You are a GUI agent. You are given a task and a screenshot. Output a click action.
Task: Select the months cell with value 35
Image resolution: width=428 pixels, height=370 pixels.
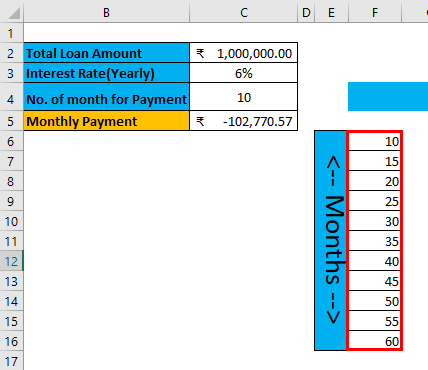point(374,241)
